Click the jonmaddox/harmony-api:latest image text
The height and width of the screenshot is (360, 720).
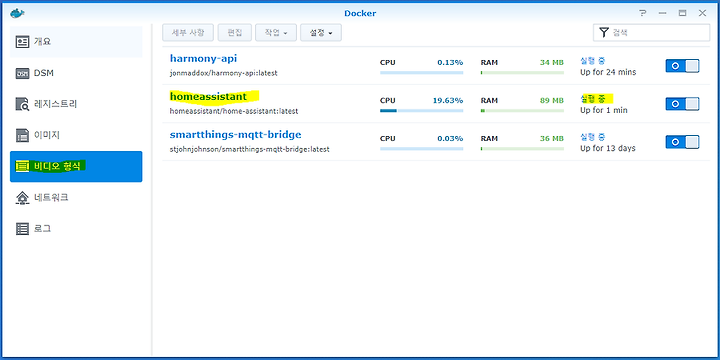pos(223,73)
